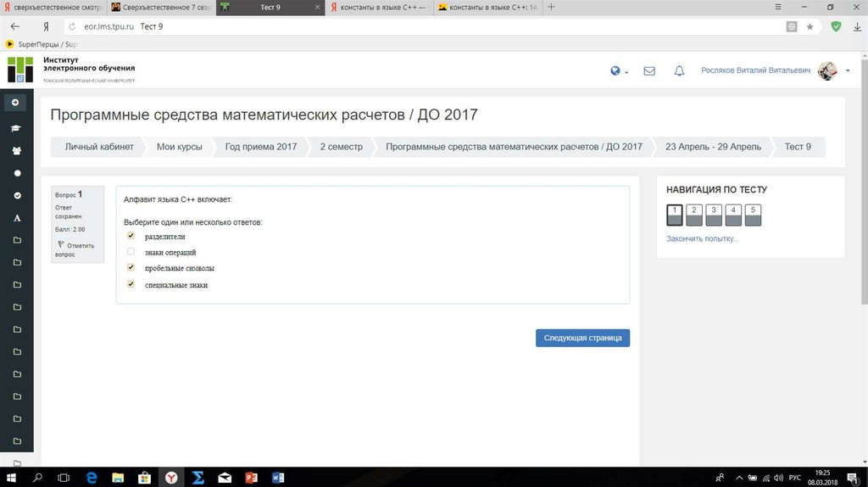Jump to question 5 in navigation

[x=753, y=215]
